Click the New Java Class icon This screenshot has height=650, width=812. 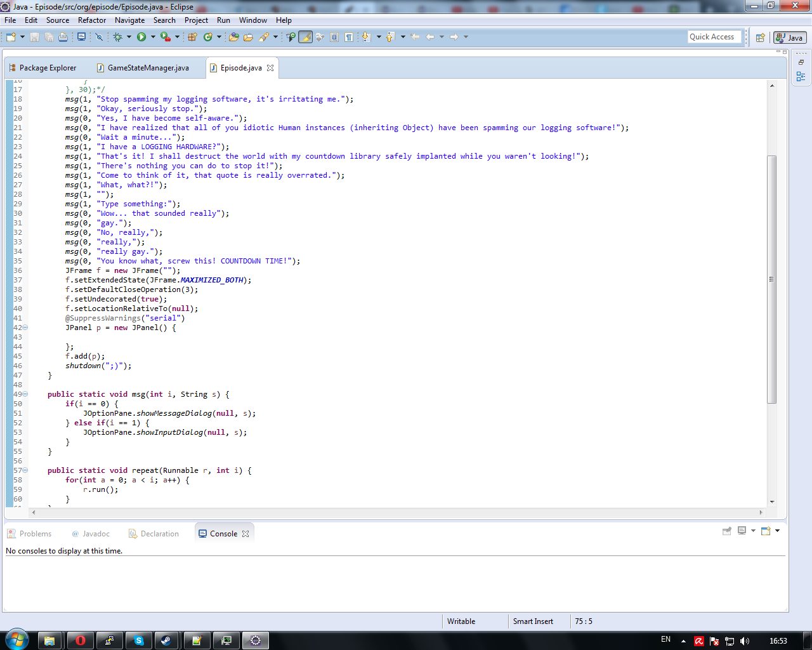pos(208,37)
